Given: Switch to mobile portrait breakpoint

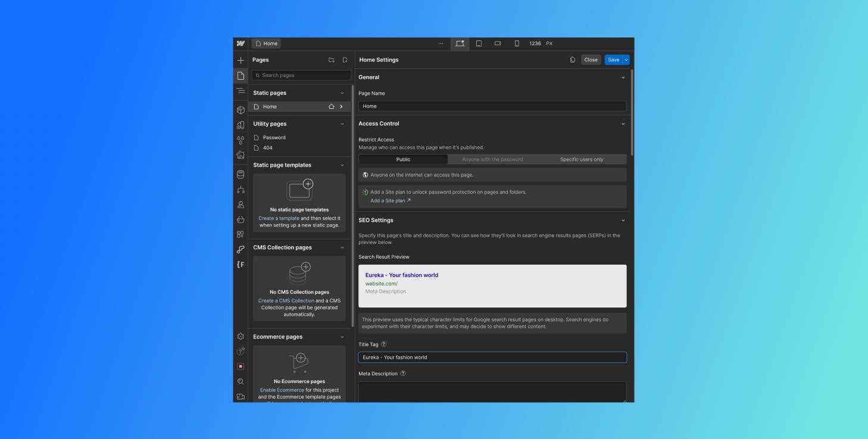Looking at the screenshot, I should click(517, 43).
